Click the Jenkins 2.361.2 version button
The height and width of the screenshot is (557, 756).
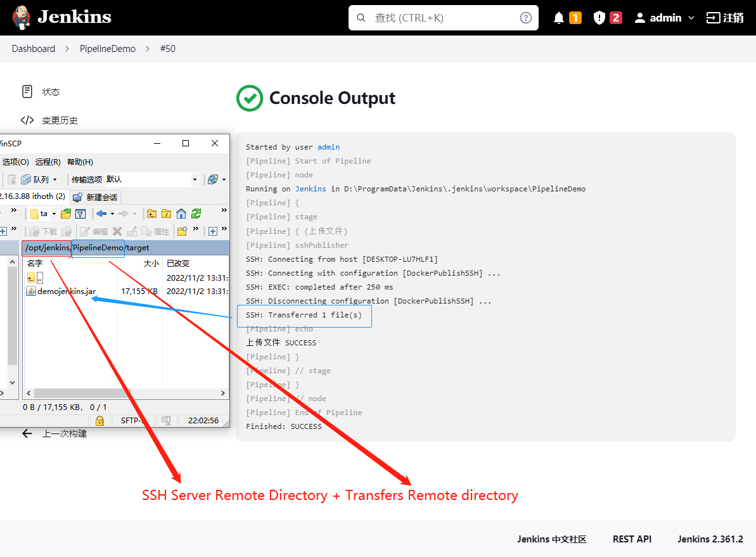tap(710, 539)
